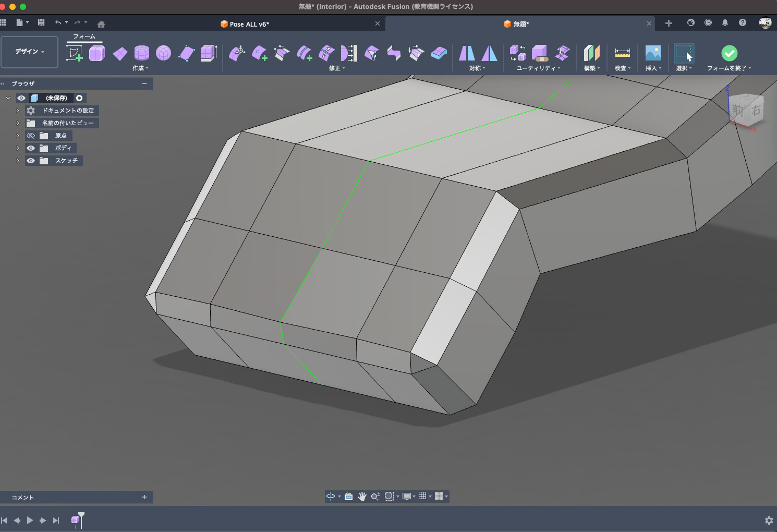Hide the スケッチ folder via eye icon
The width and height of the screenshot is (777, 532).
(x=31, y=161)
